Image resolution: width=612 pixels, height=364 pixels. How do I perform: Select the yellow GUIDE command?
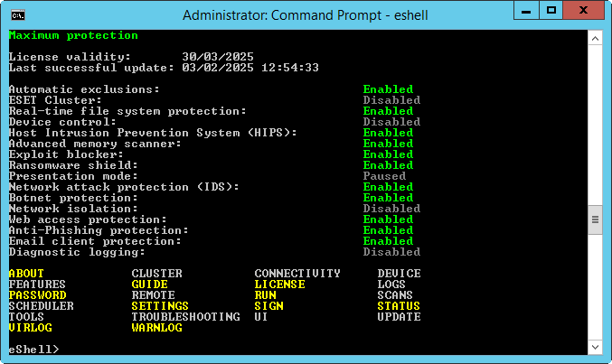pyautogui.click(x=149, y=285)
